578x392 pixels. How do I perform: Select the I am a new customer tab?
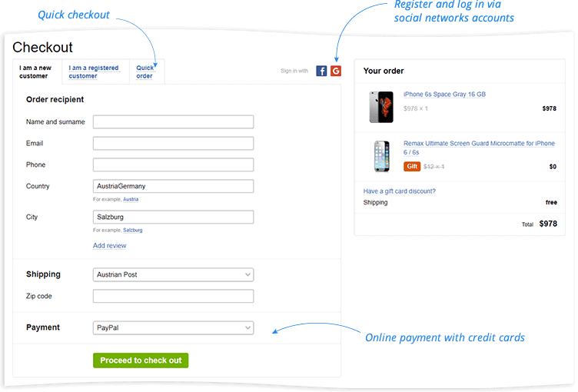[x=35, y=72]
